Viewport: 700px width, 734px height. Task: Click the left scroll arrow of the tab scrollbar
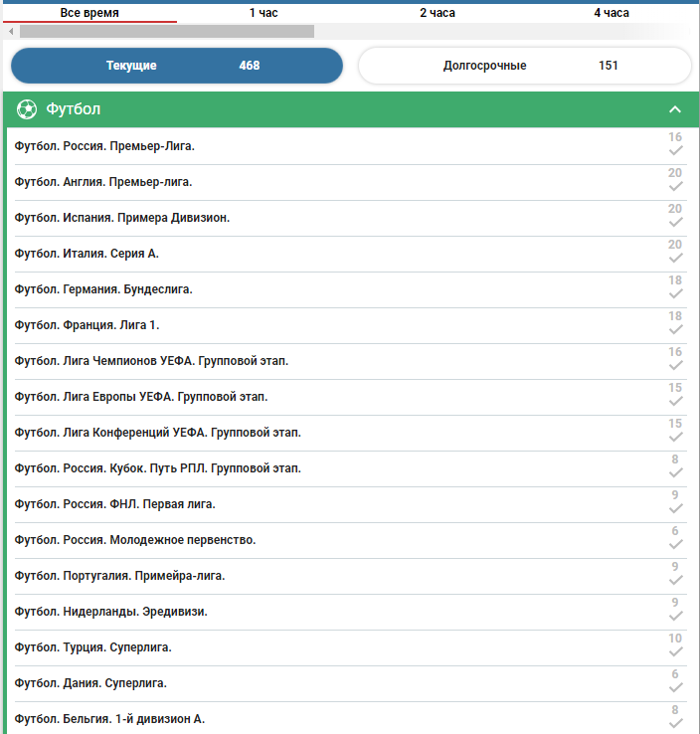(11, 32)
